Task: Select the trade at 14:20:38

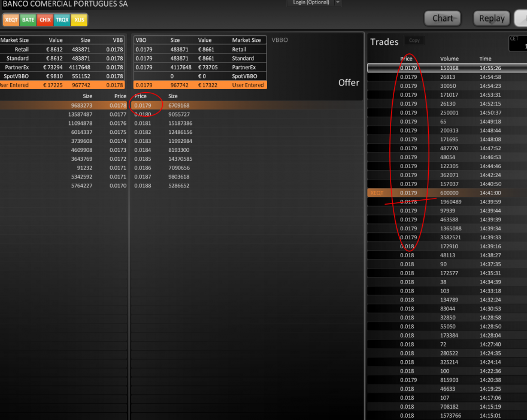Action: [447, 380]
